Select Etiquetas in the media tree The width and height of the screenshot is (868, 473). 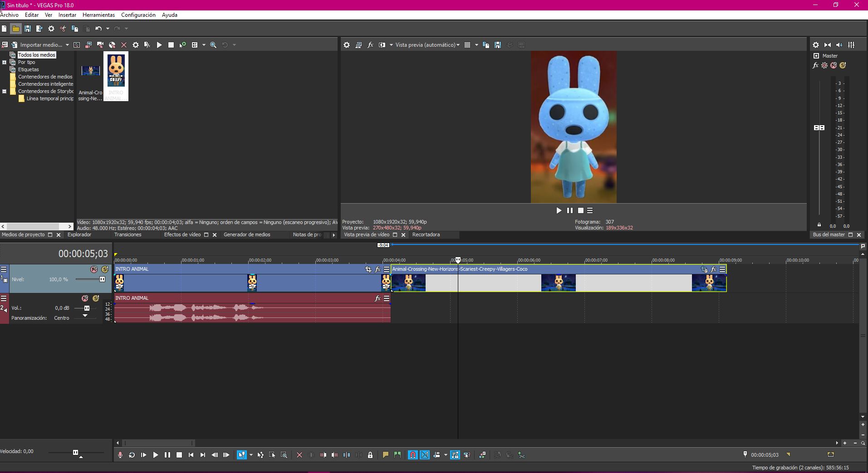(28, 69)
